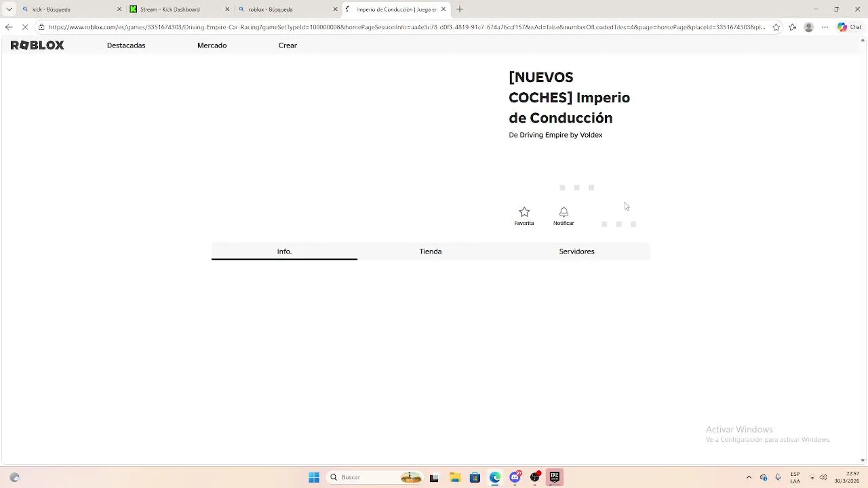This screenshot has width=868, height=488.
Task: Open the browser profile avatar
Action: (808, 27)
